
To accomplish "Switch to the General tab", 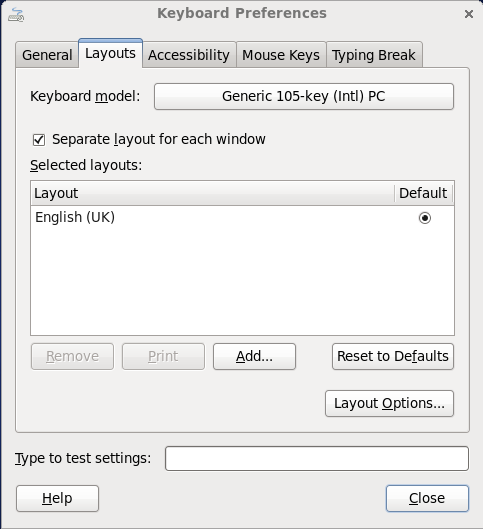I will (x=47, y=55).
